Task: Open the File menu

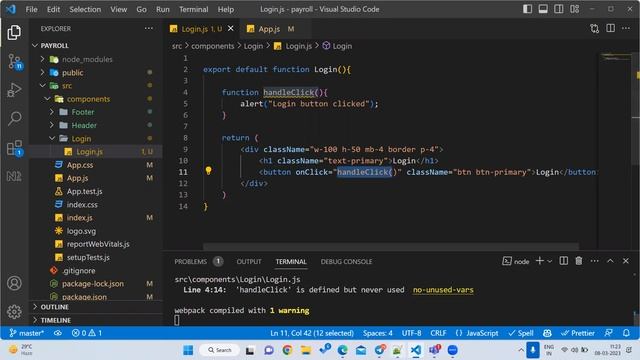Action: [31, 9]
